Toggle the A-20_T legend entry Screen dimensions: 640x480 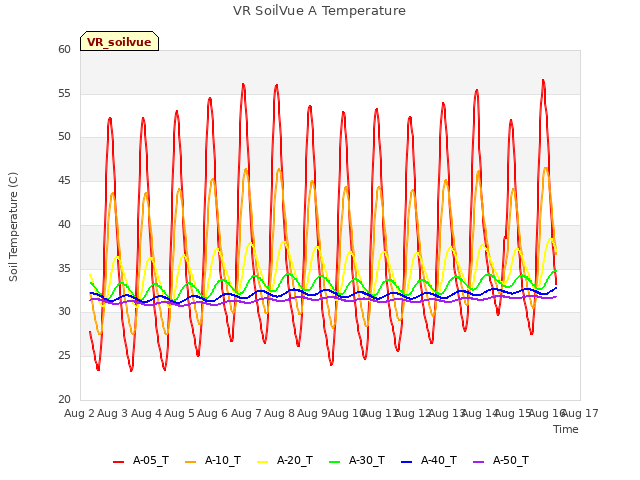(285, 460)
